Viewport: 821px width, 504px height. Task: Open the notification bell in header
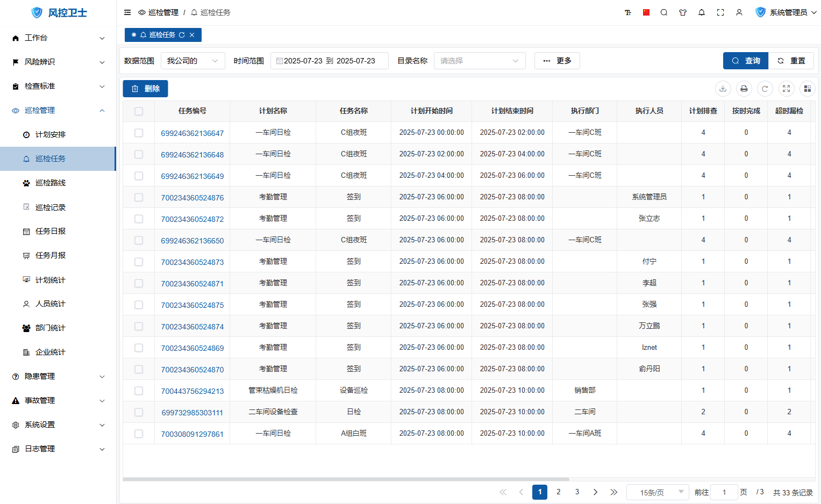[701, 12]
